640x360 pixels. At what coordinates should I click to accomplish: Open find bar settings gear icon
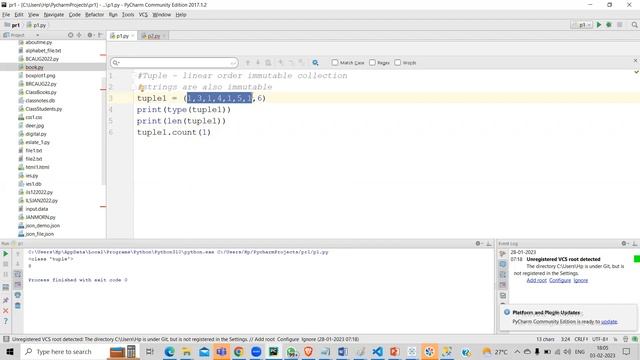pos(316,62)
